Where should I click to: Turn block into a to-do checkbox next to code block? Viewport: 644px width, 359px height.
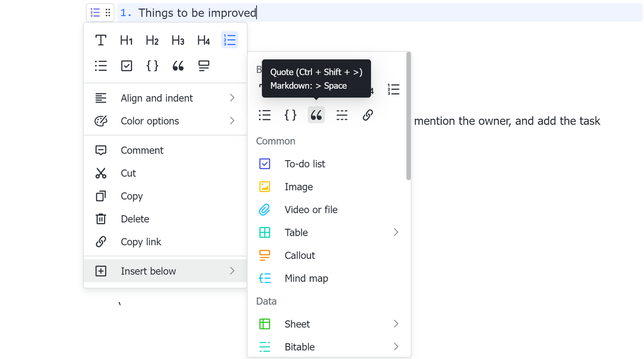(x=126, y=66)
